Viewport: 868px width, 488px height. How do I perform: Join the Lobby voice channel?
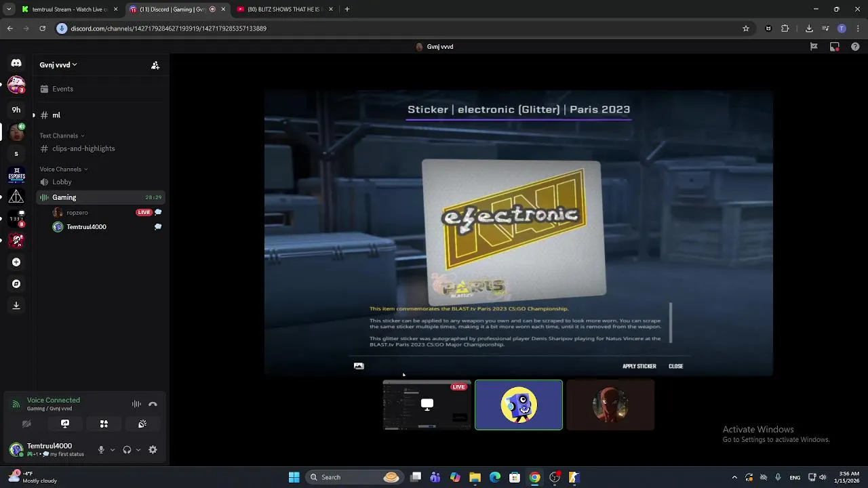click(x=102, y=182)
